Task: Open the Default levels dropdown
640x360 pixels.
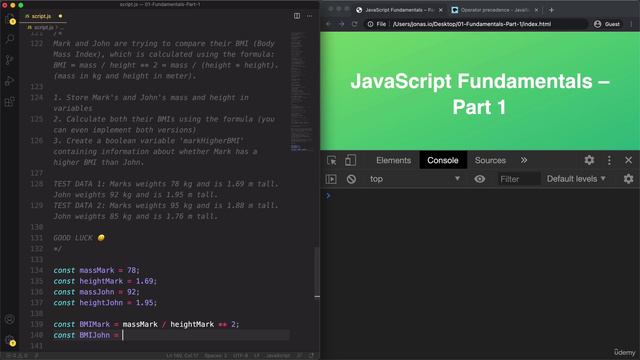Action: click(x=576, y=179)
